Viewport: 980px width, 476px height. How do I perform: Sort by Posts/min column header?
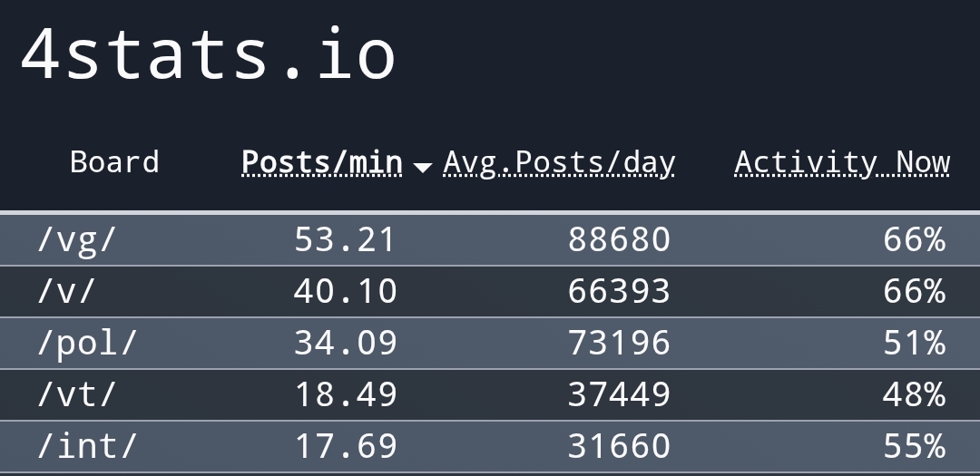click(x=321, y=162)
